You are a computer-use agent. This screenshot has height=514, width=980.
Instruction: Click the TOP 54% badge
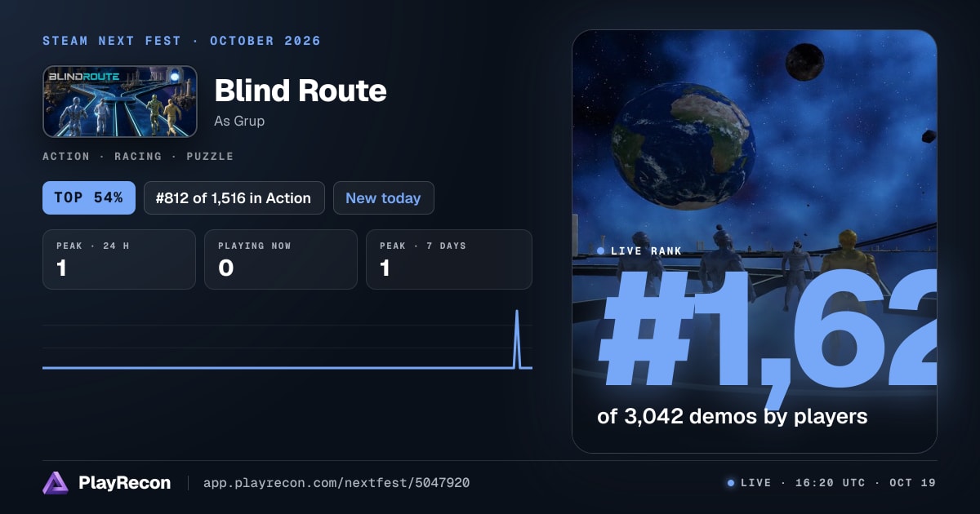coord(89,197)
